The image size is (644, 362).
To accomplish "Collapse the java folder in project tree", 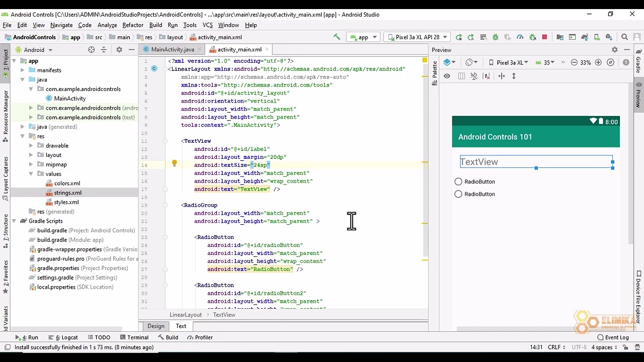I will coord(23,79).
